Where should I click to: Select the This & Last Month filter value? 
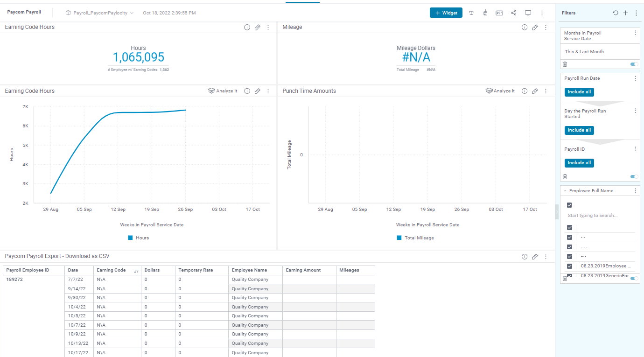[584, 52]
